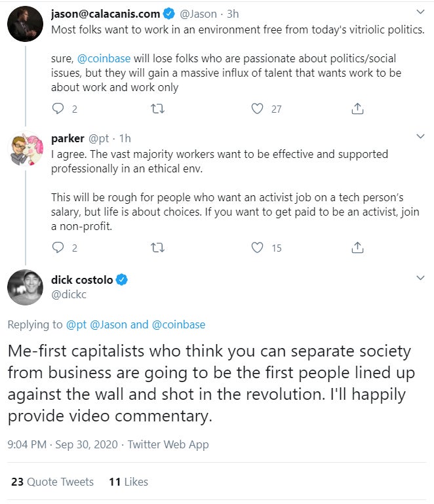Screen dimensions: 434x504
Task: Share parker's tweet
Action: [357, 247]
